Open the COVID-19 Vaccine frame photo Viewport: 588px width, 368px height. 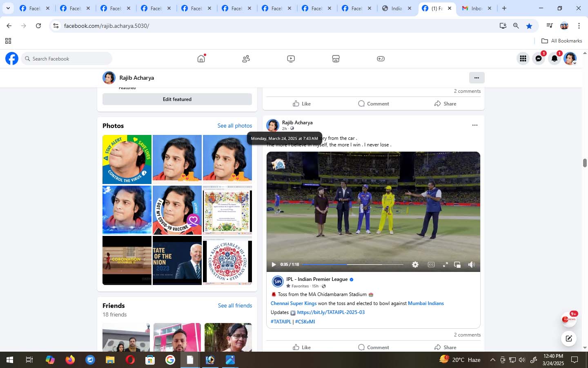tap(177, 210)
